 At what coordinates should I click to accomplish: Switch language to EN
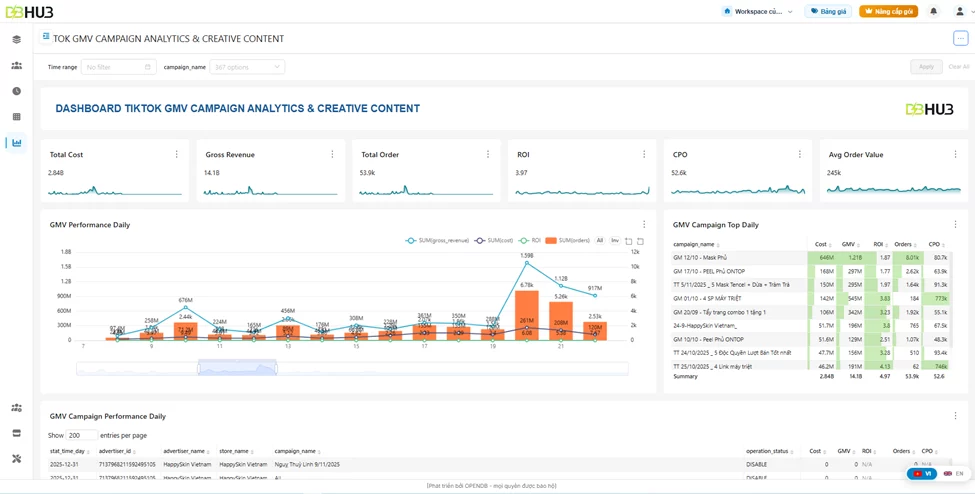tap(954, 473)
